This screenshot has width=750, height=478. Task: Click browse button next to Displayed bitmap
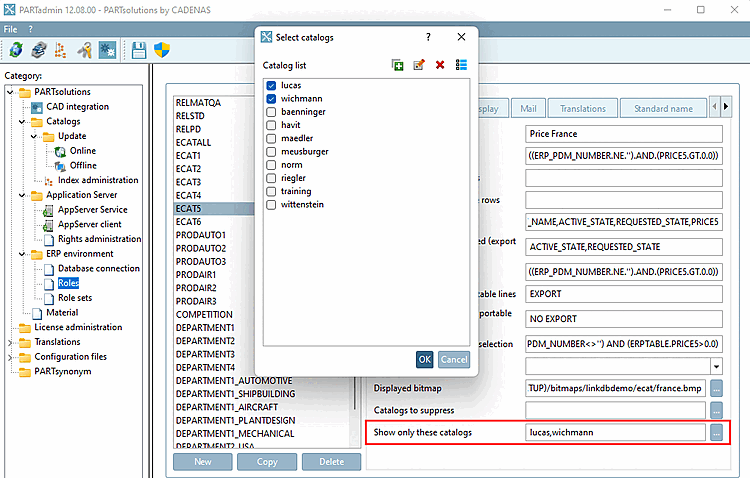click(716, 389)
